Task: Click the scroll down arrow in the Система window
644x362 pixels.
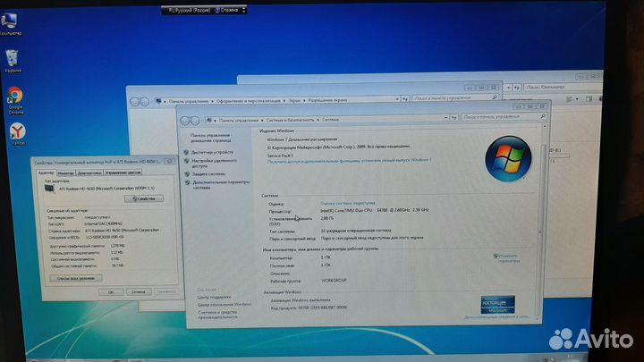Action: pyautogui.click(x=538, y=318)
